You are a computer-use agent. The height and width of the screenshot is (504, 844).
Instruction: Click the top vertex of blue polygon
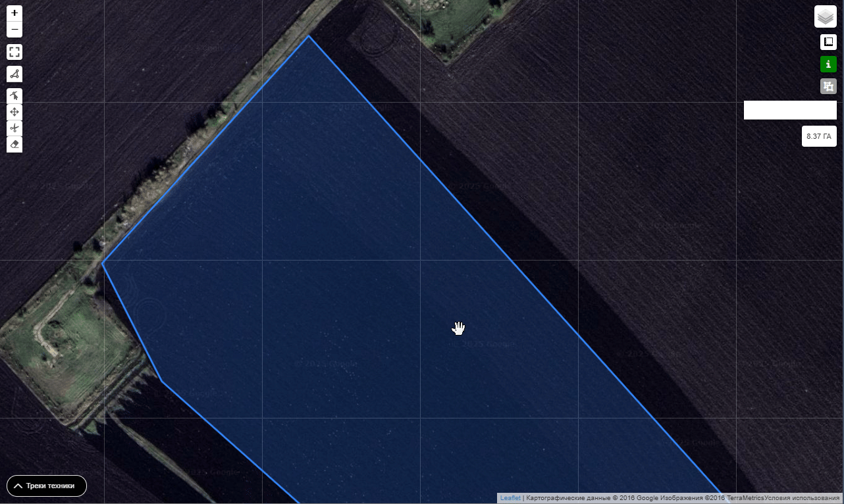coord(308,36)
